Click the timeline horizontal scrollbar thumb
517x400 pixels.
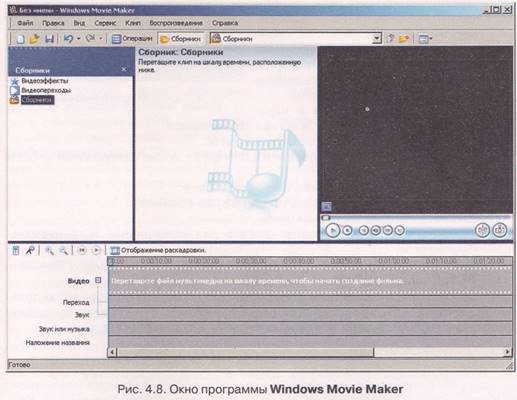coord(245,352)
